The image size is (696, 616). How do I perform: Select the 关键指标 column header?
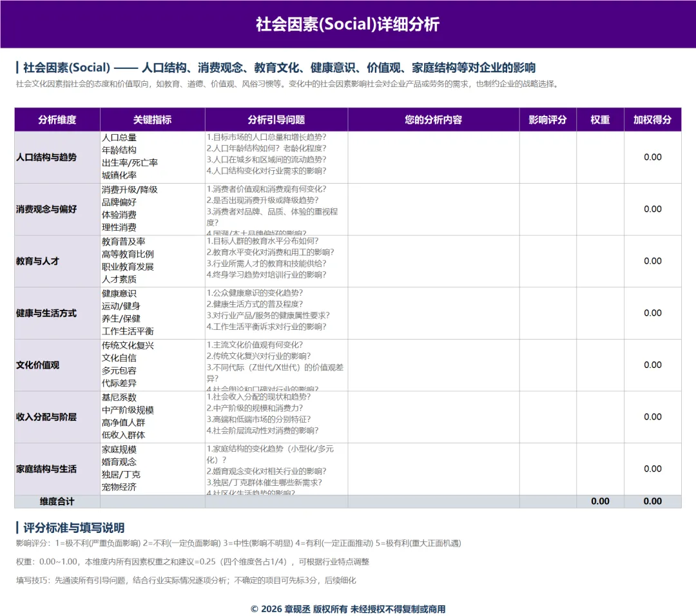[152, 119]
